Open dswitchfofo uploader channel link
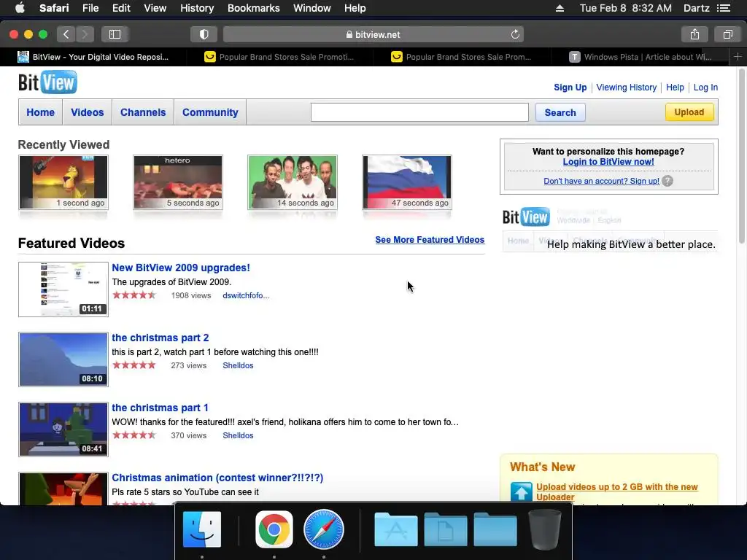The height and width of the screenshot is (560, 747). [x=246, y=295]
